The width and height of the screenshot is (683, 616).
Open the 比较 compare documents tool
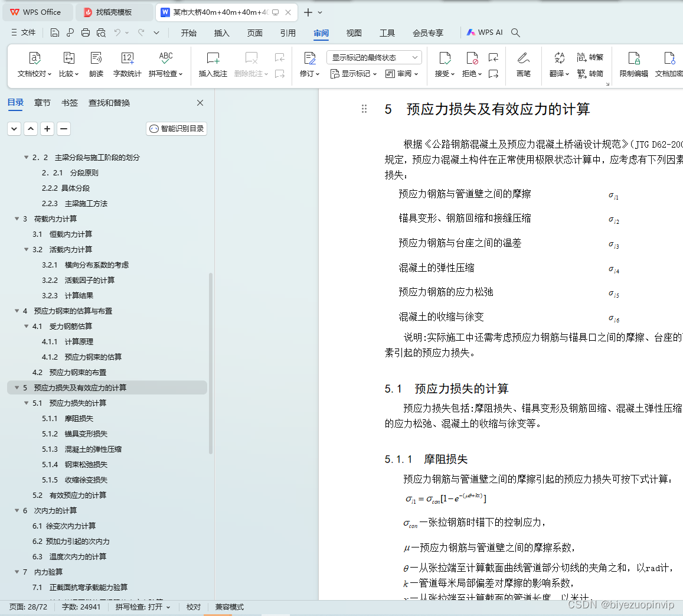(69, 64)
